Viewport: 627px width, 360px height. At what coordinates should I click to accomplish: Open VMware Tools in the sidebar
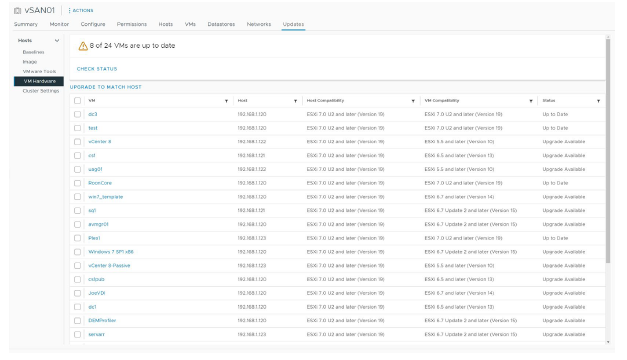39,72
